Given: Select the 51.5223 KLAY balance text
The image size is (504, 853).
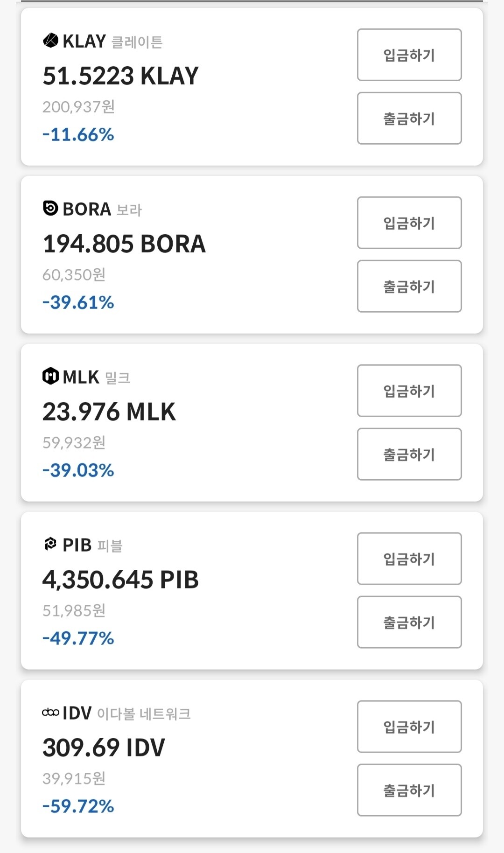Looking at the screenshot, I should coord(120,76).
